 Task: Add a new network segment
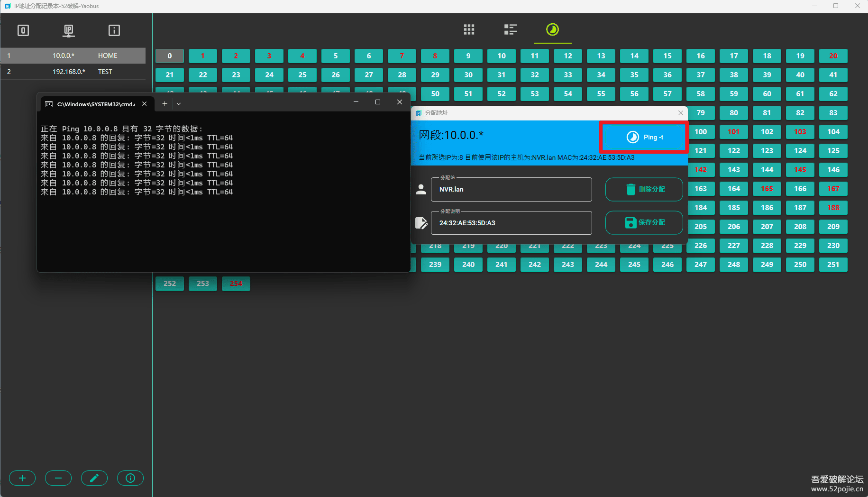(x=22, y=478)
